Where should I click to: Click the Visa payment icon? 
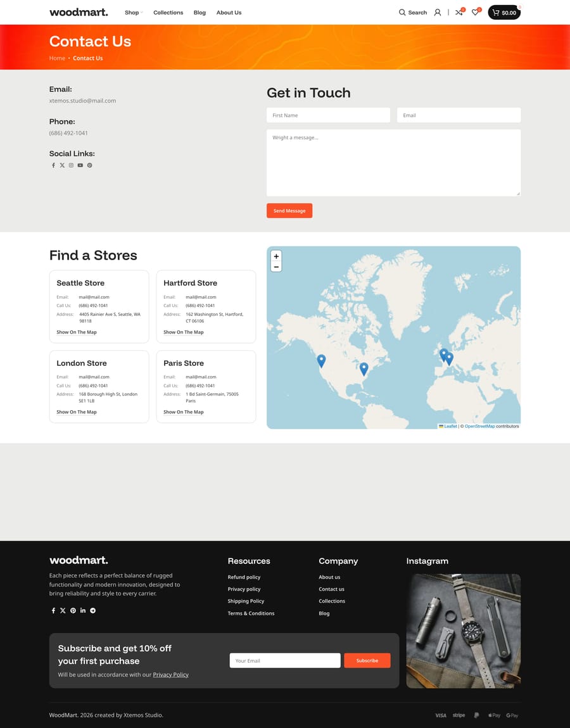pos(440,715)
